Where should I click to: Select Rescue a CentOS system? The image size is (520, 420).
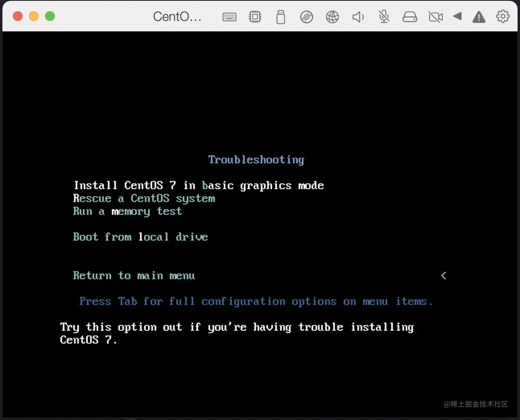[x=144, y=198]
